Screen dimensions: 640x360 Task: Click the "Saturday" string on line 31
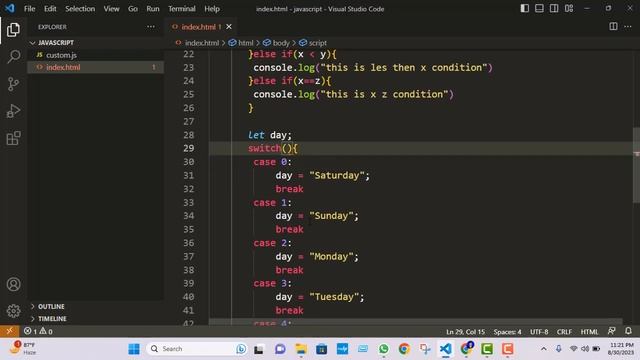pyautogui.click(x=337, y=176)
